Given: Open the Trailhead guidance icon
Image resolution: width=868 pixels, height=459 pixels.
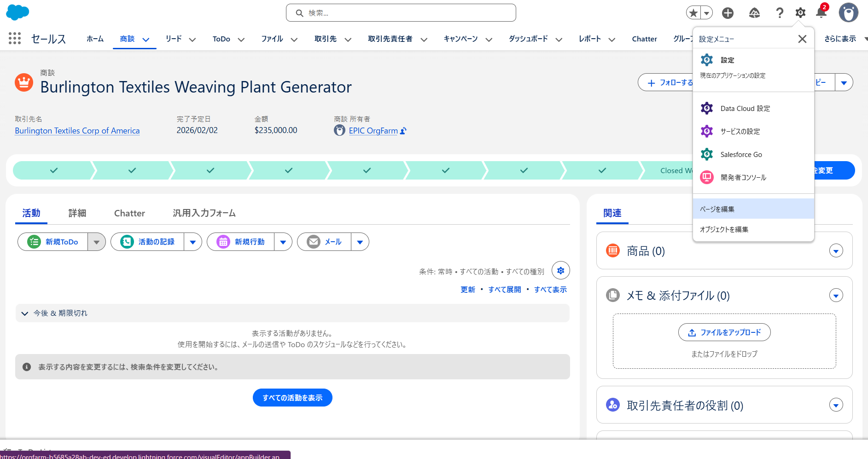Looking at the screenshot, I should click(x=754, y=13).
